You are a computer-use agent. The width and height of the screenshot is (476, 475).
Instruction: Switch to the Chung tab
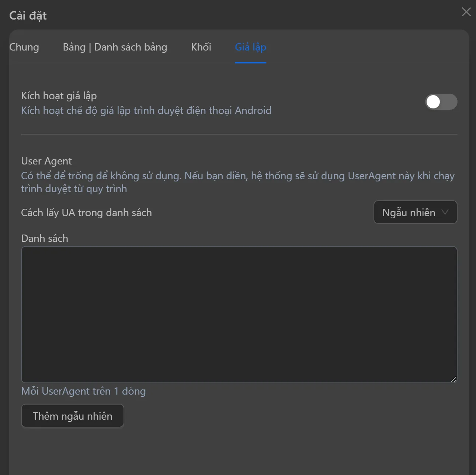[x=24, y=47]
